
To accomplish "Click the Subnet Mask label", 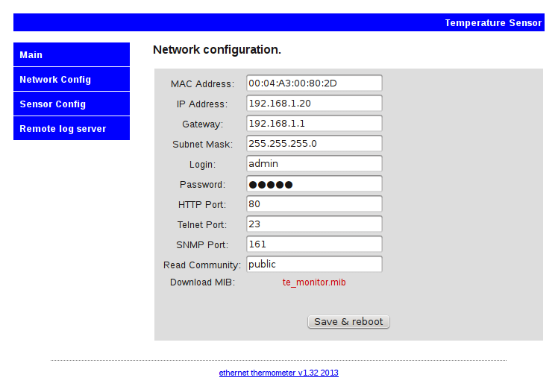I will coord(202,145).
